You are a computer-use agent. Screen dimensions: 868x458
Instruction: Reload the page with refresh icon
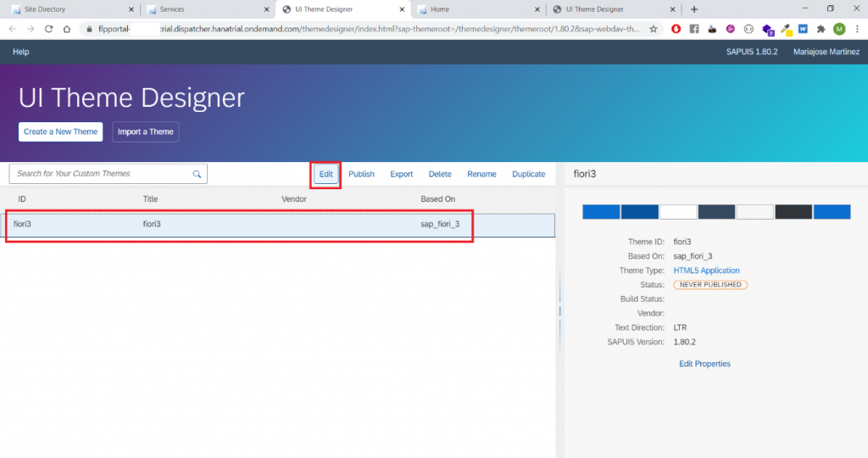click(x=48, y=29)
